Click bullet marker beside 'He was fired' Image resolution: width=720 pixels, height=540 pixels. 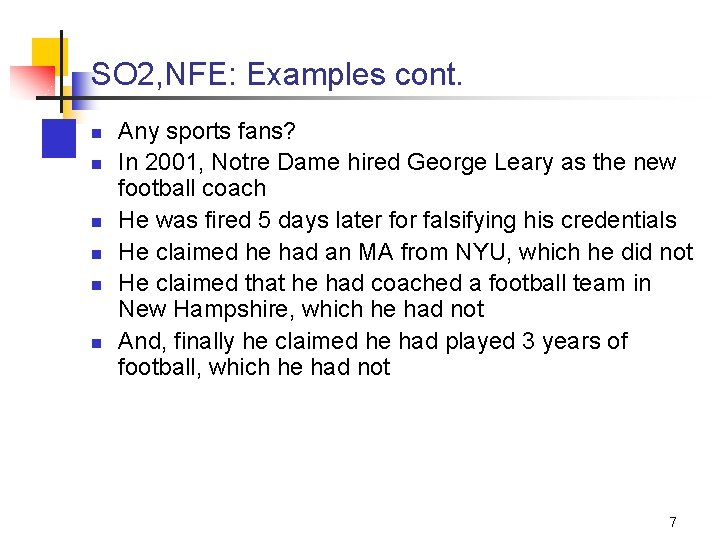click(x=96, y=223)
